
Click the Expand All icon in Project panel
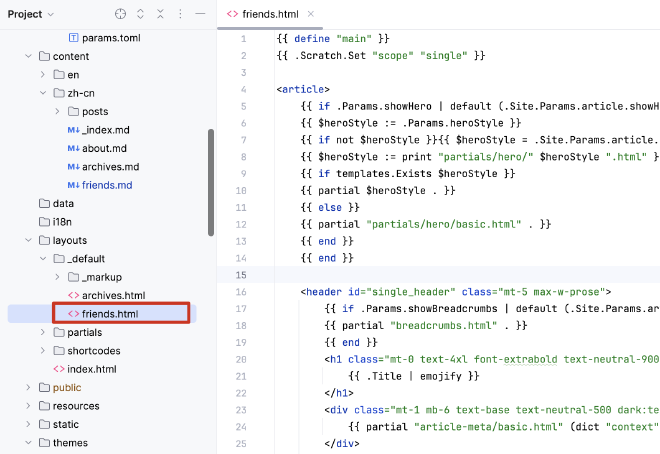pyautogui.click(x=140, y=14)
